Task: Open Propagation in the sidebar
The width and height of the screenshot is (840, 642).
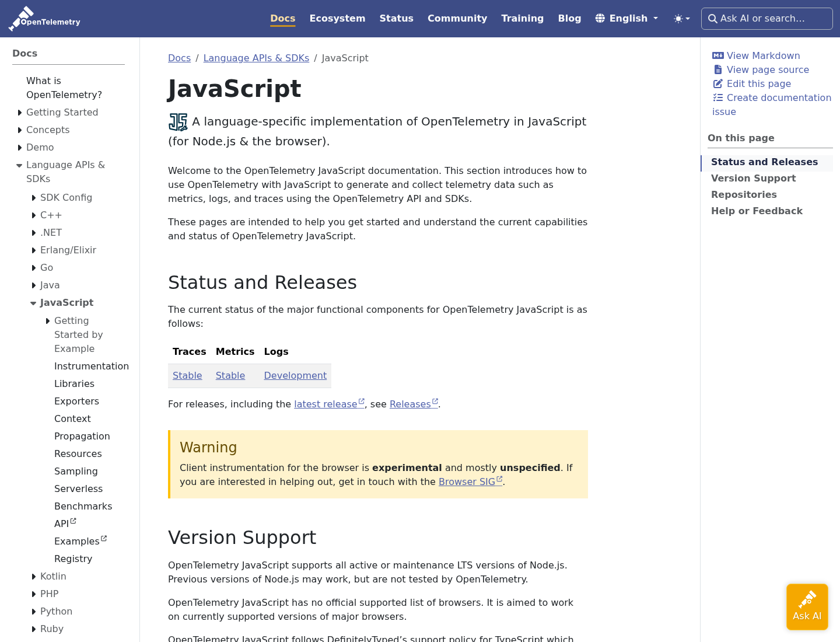Action: point(82,436)
